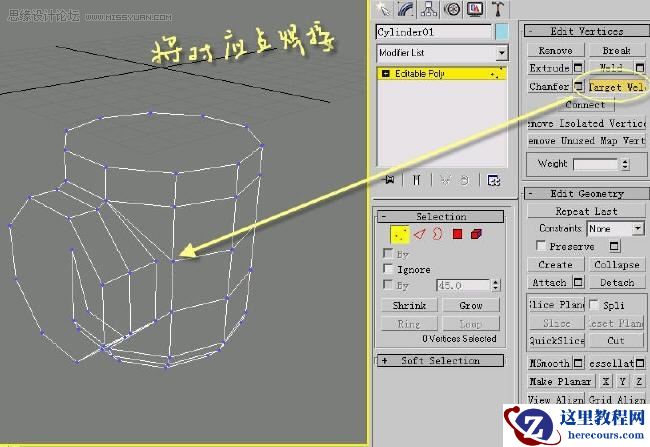Open the Create command panel tab

click(x=383, y=8)
